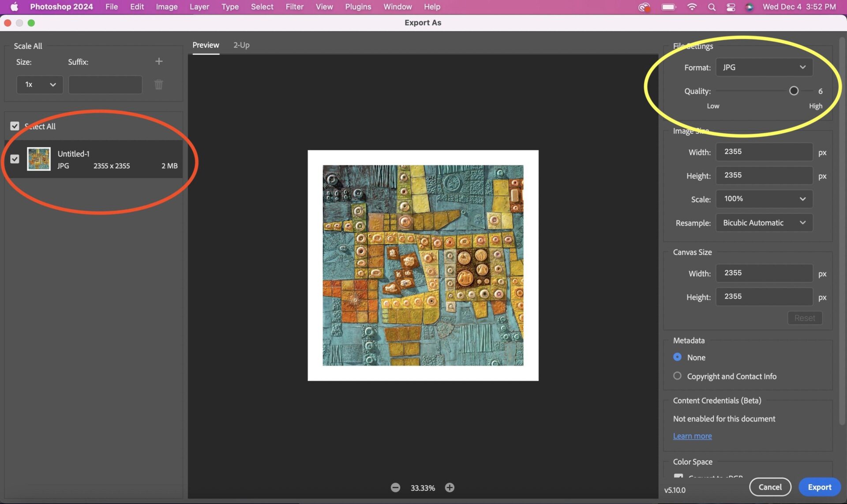Open the Photoshop 2024 application menu

coord(61,7)
